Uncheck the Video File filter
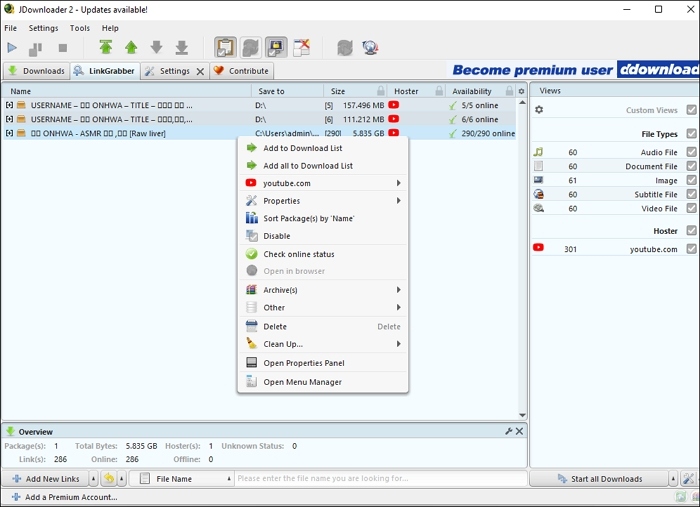 click(x=692, y=208)
